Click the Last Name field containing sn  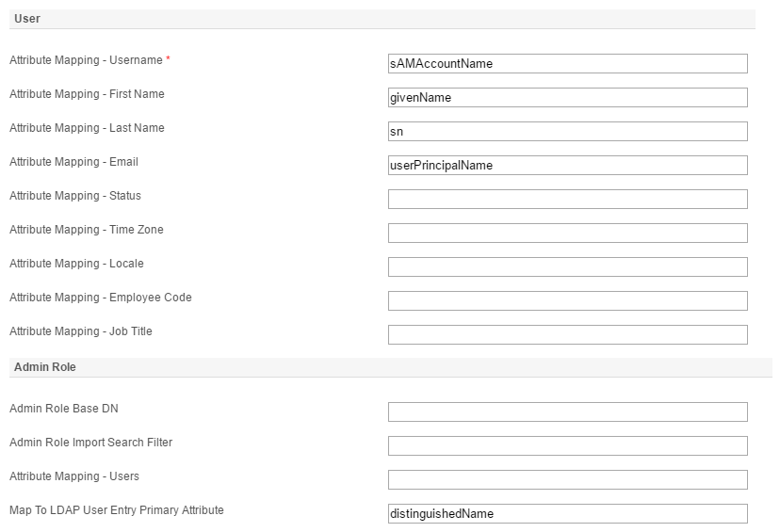[567, 132]
